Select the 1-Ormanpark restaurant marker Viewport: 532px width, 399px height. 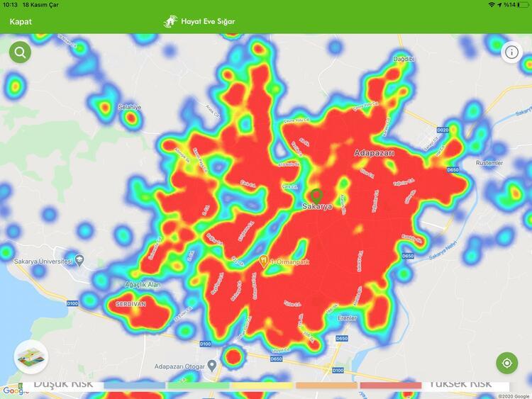(264, 260)
